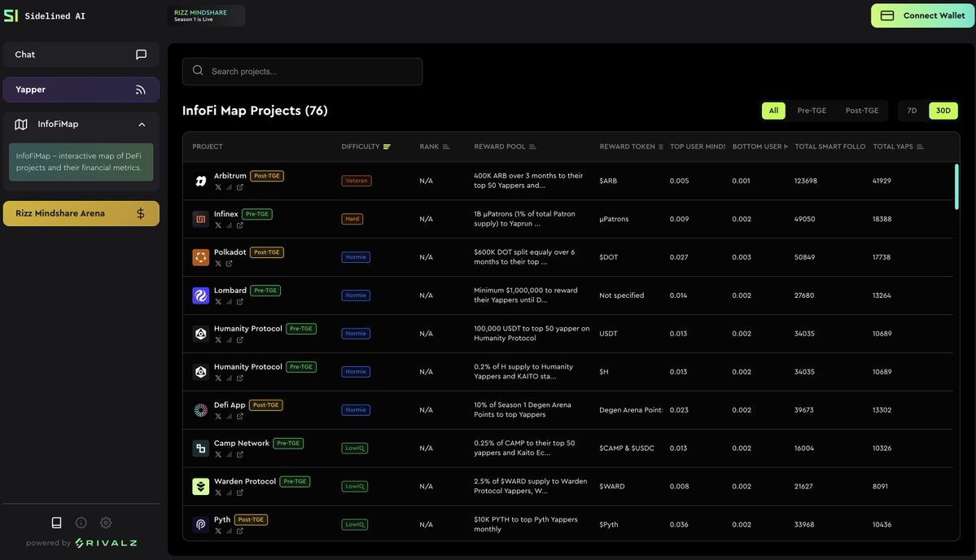Click the $H reward token cell

pyautogui.click(x=604, y=371)
